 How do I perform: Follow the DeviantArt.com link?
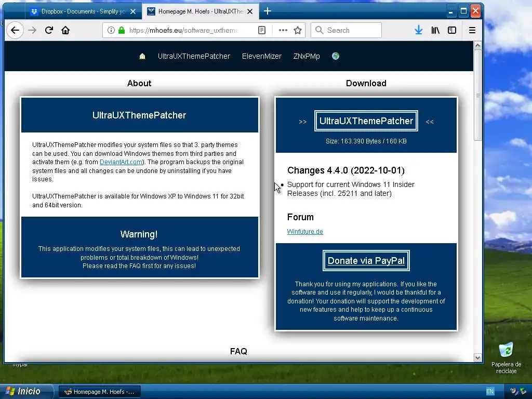point(121,162)
